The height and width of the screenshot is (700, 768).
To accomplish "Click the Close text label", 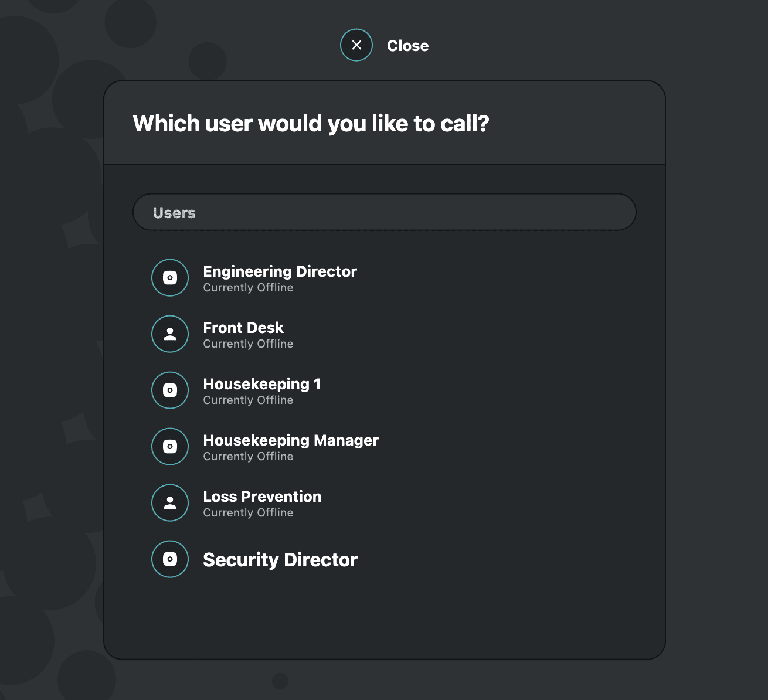I will (407, 46).
